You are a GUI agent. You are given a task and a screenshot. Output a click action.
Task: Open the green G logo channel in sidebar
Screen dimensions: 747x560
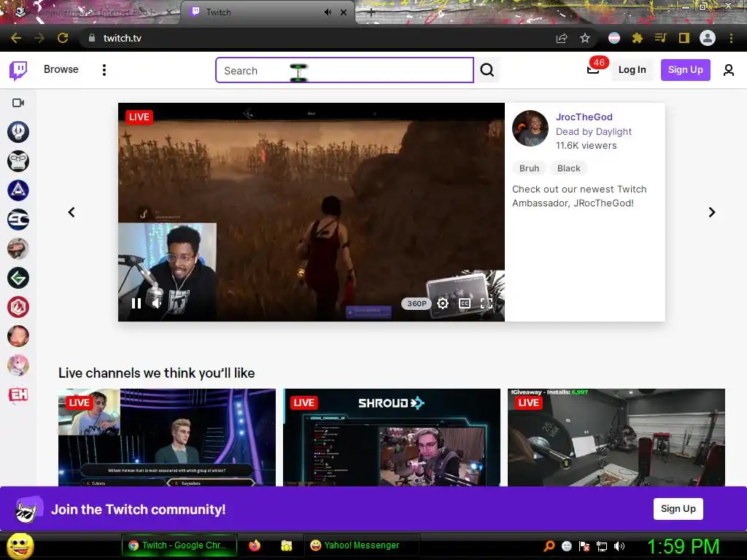[18, 278]
